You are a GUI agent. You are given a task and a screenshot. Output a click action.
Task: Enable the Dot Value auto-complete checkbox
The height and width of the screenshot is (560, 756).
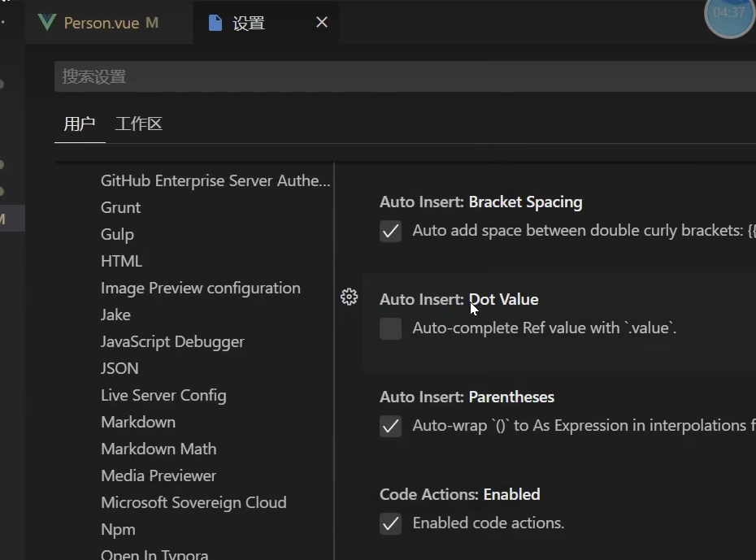[391, 328]
